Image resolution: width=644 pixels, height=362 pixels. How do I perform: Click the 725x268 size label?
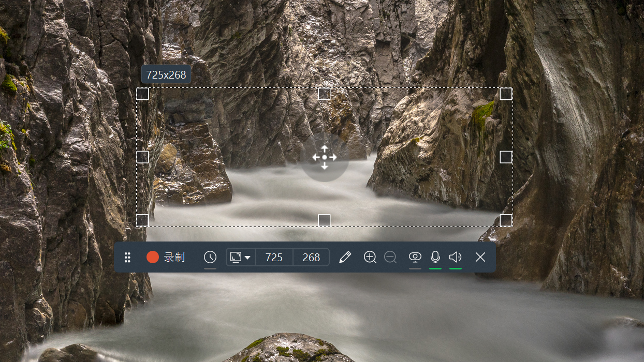pos(166,74)
